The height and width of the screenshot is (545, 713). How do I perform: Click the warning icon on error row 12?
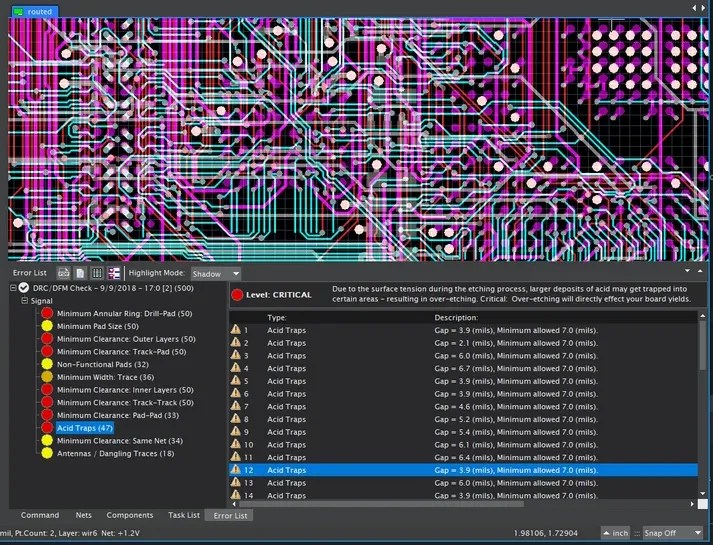click(x=236, y=470)
